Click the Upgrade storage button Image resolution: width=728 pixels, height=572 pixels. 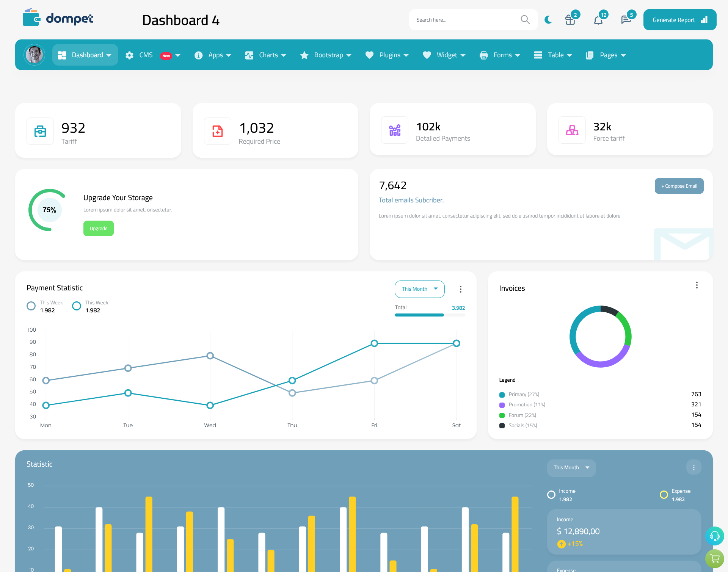tap(98, 229)
